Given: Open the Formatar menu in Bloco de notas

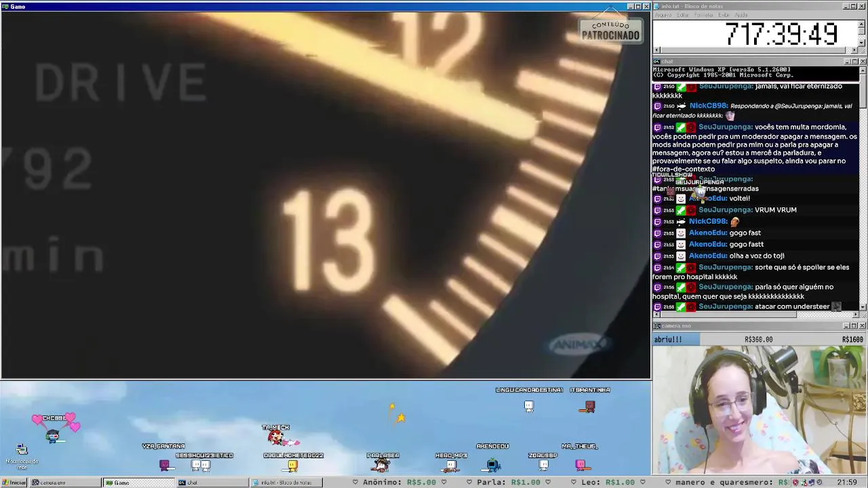Looking at the screenshot, I should coord(703,15).
